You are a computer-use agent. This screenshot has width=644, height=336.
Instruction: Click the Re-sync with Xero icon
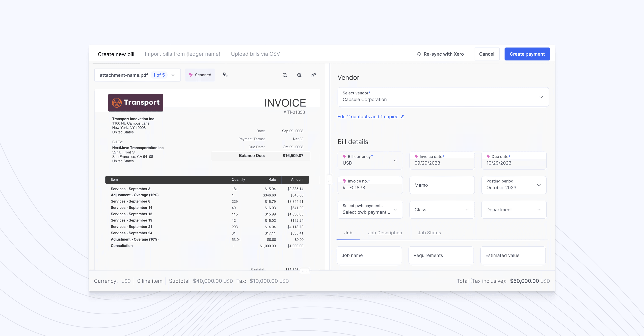click(419, 54)
